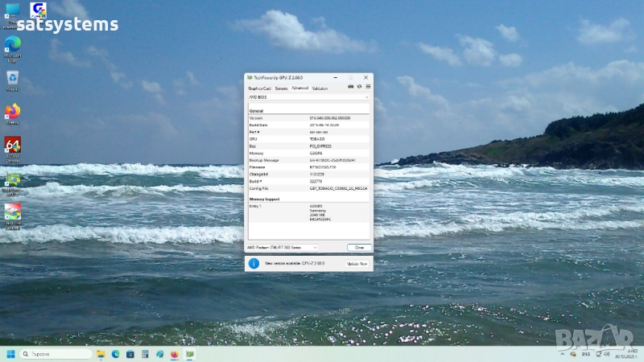Screen dimensions: 644x362
Task: Open File Explorer from the taskbar
Action: tap(101, 354)
